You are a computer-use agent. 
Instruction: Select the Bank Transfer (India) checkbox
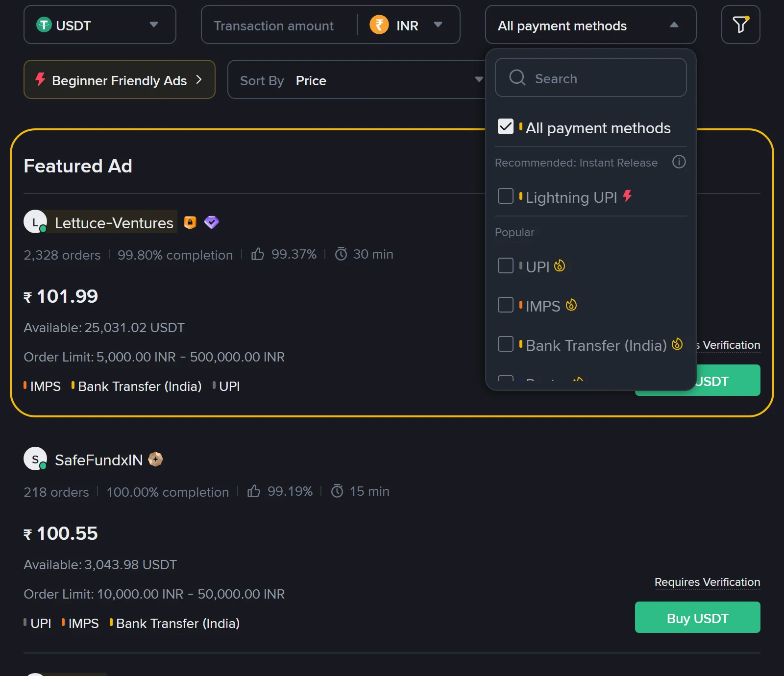[506, 344]
